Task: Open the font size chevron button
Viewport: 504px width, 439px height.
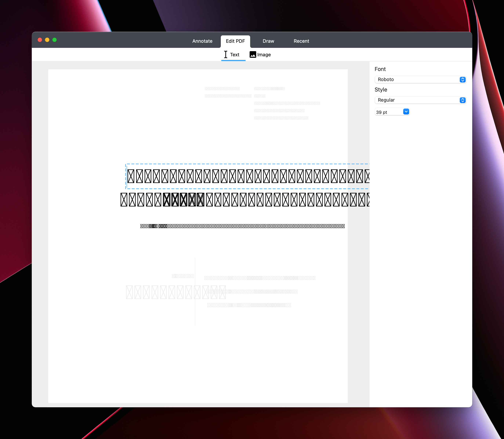Action: click(x=406, y=112)
